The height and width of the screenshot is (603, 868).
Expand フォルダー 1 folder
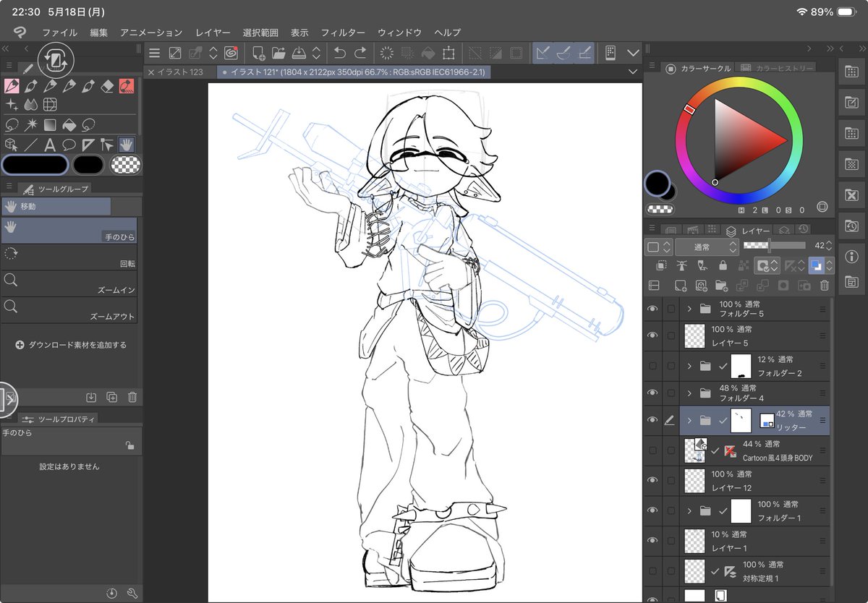(x=689, y=510)
